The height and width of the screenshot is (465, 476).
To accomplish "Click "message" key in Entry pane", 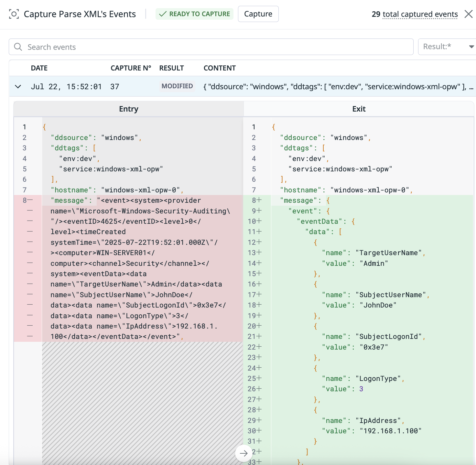I will pyautogui.click(x=69, y=200).
